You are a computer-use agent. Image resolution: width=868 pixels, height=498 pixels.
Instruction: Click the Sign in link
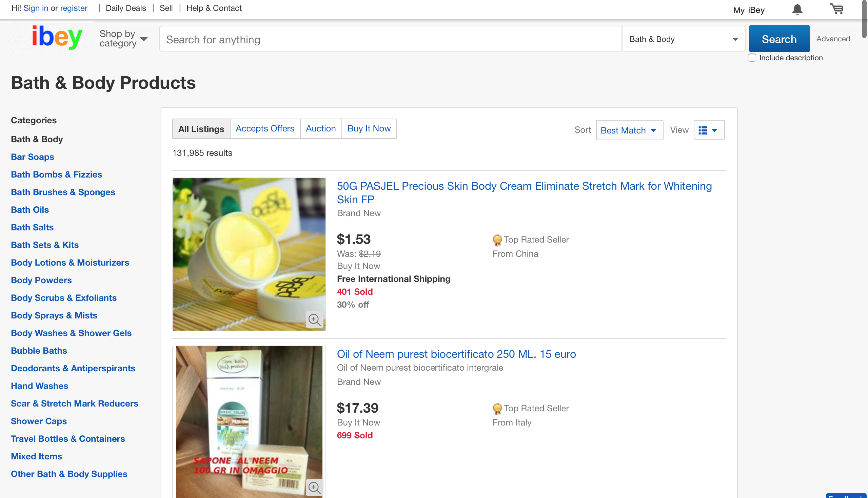tap(36, 8)
